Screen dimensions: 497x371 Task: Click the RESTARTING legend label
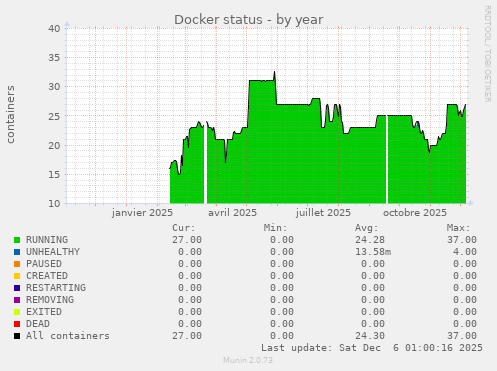click(56, 288)
